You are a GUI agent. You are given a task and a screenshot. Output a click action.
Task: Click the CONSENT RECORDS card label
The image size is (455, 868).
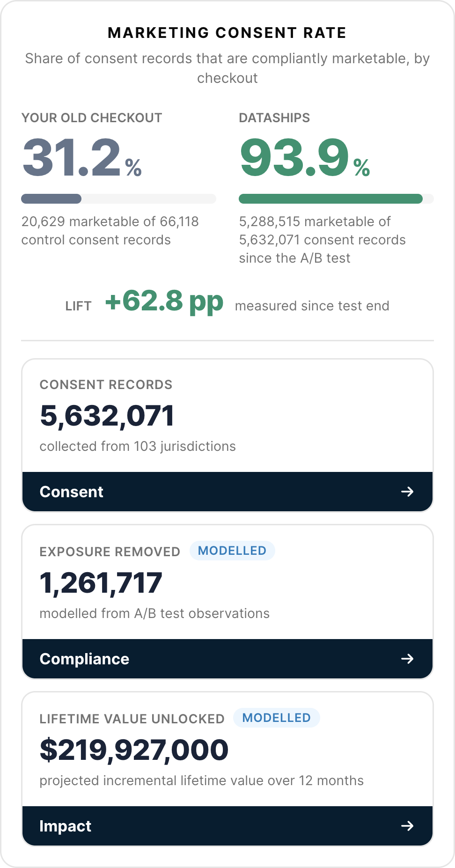click(106, 384)
